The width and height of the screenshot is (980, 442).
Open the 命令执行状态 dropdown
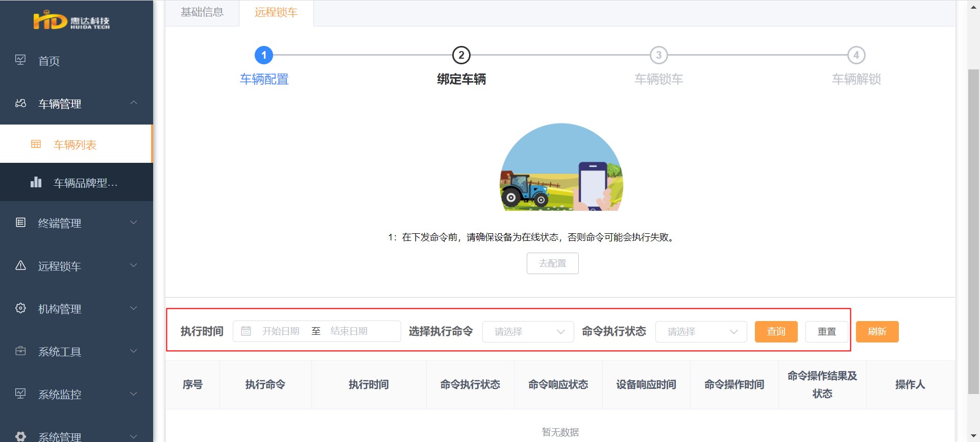tap(701, 332)
